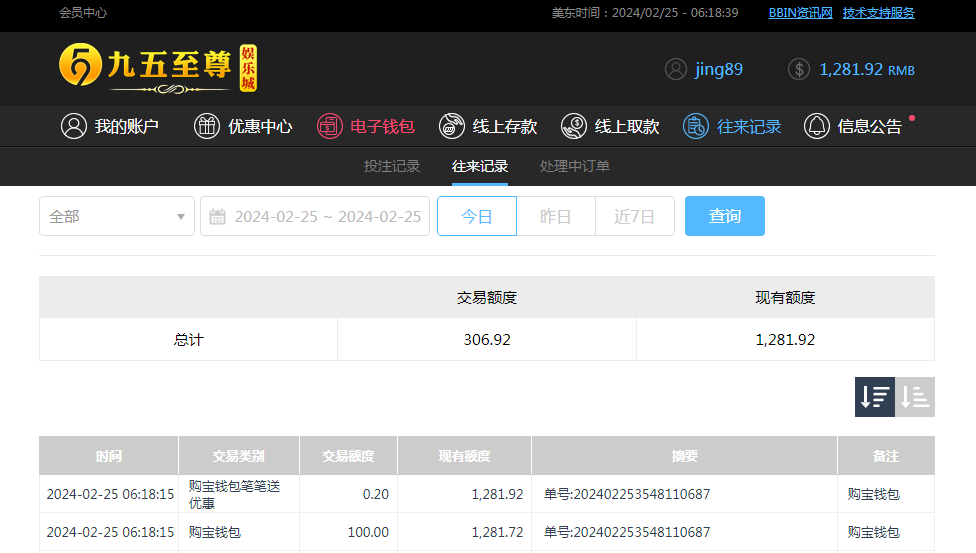The width and height of the screenshot is (976, 553).
Task: Select the 近7日 date range option
Action: (635, 216)
